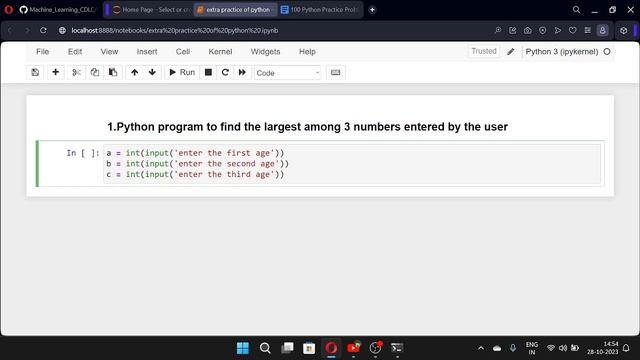Restart the kernel circular arrow icon
Screen dimensions: 640x360
[225, 72]
